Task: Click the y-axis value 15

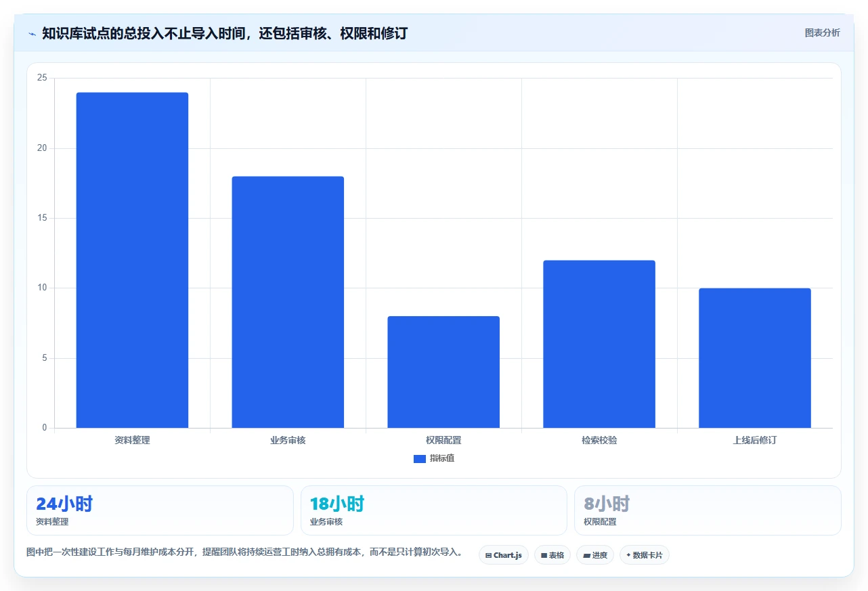Action: (43, 218)
